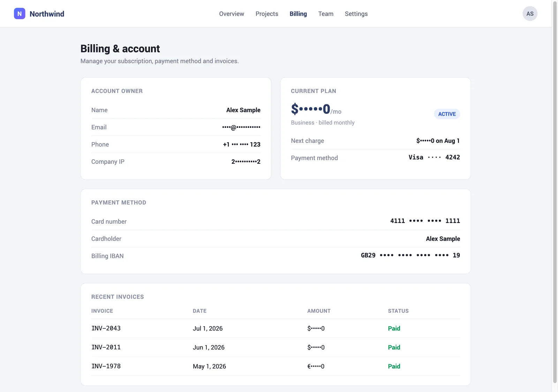This screenshot has width=558, height=392.
Task: Click the masked amount for INV-2043
Action: tap(316, 329)
